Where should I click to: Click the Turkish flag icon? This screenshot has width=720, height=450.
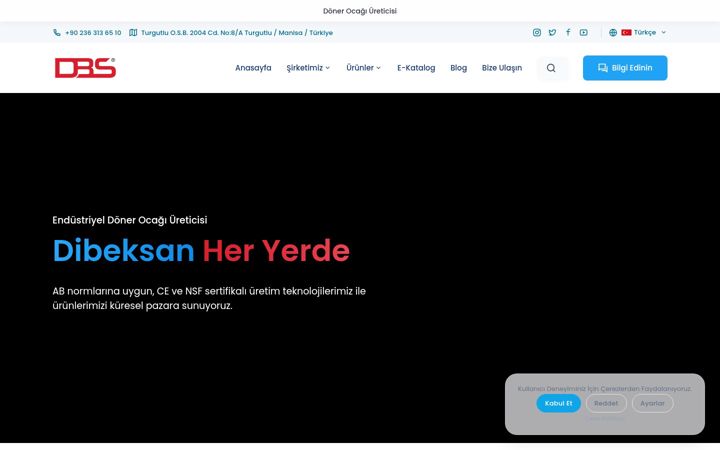click(x=626, y=33)
